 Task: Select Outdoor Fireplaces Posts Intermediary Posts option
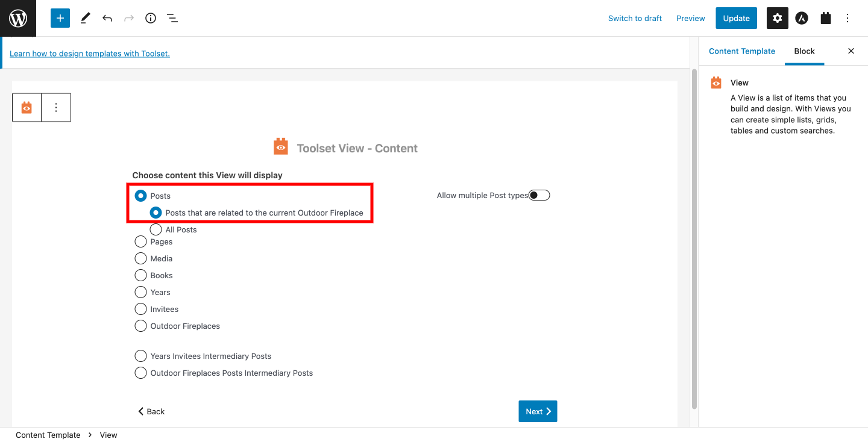click(140, 373)
